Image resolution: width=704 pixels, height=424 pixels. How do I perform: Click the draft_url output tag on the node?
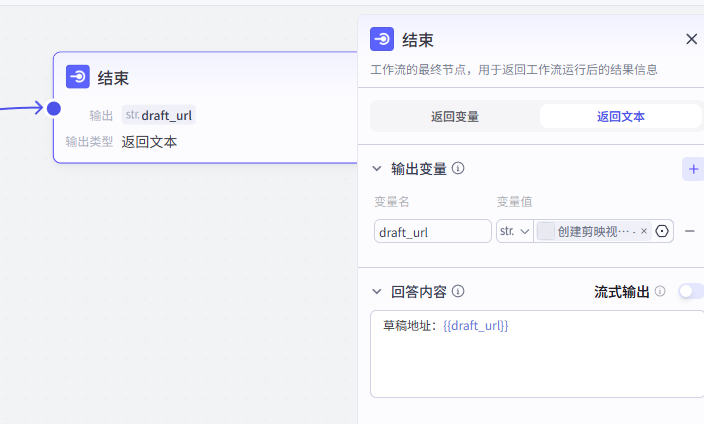click(159, 115)
